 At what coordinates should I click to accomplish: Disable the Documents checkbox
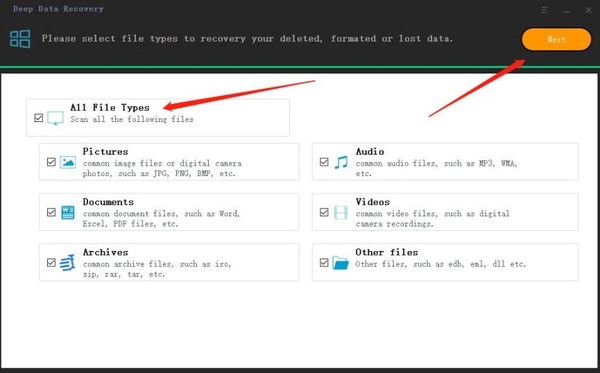51,212
